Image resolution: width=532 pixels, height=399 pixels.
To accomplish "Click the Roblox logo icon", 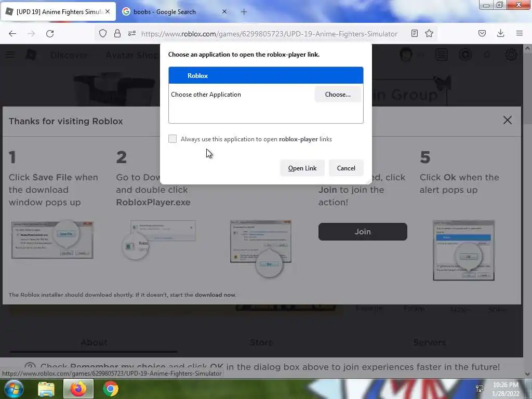I will [x=31, y=54].
